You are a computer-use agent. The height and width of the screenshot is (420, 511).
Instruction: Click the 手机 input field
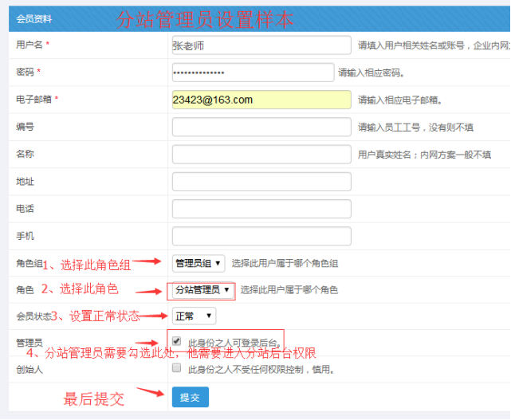pyautogui.click(x=261, y=236)
